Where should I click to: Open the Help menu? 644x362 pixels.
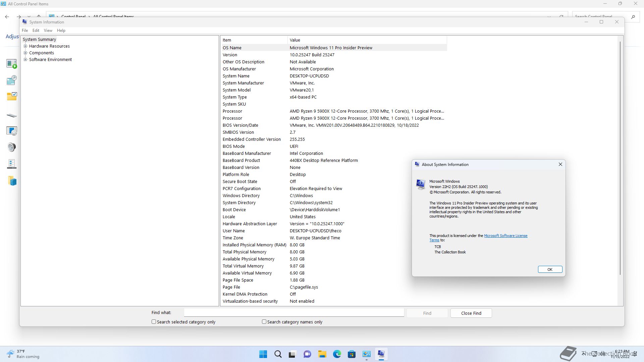click(x=61, y=31)
